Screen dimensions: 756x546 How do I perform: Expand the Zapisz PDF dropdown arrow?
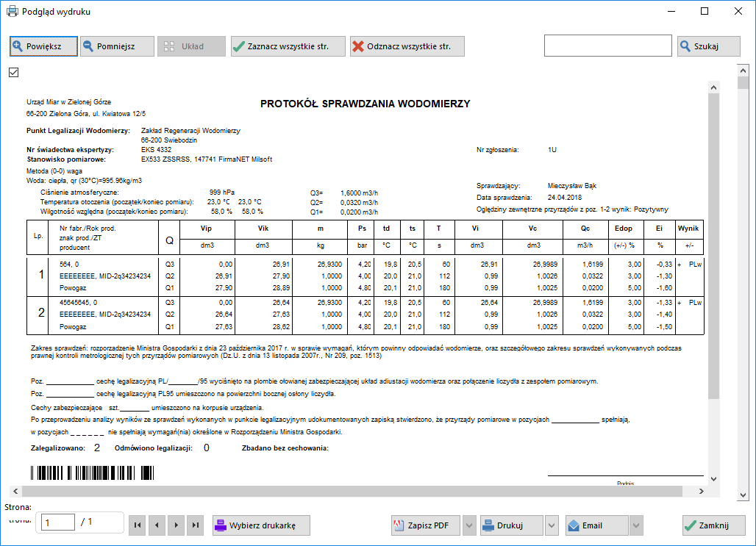[469, 525]
